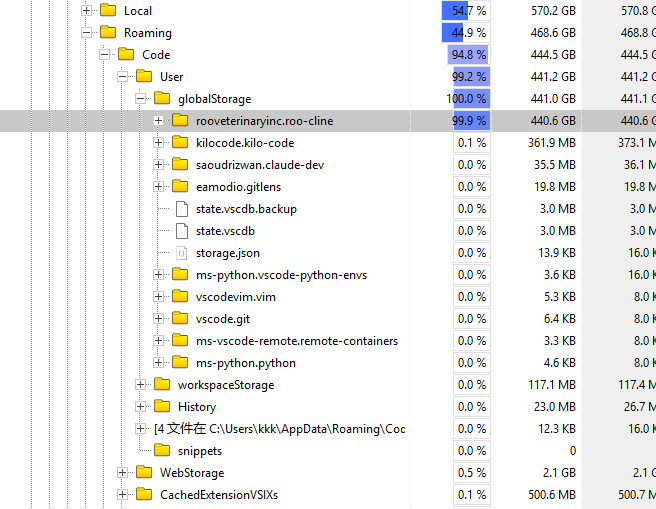Viewport: 656px width, 509px height.
Task: Click the 570.2 GB size value
Action: (553, 11)
